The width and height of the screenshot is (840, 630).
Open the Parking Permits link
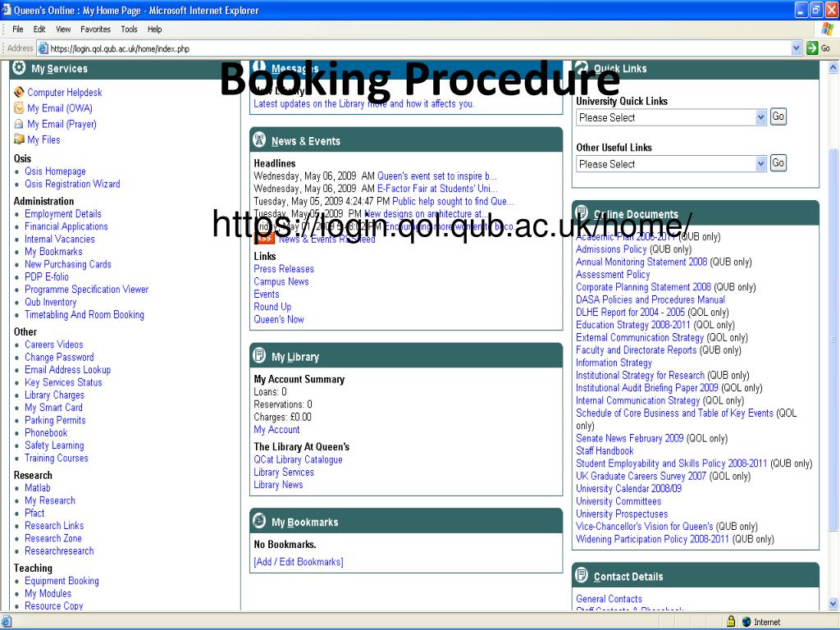[x=55, y=421]
